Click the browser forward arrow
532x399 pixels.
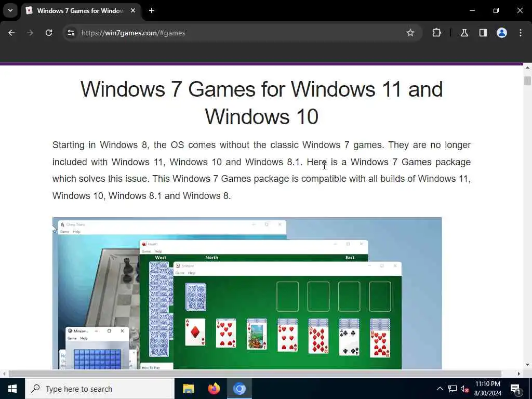click(x=30, y=33)
